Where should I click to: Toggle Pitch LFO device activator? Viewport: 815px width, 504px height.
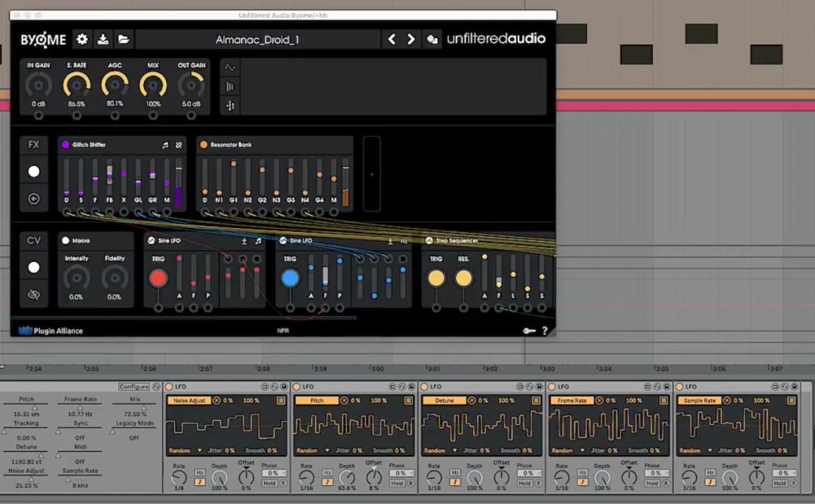pyautogui.click(x=297, y=386)
